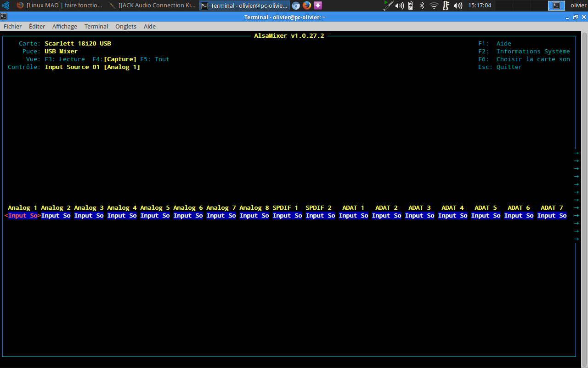Click the SPDIF 2 channel label
The image size is (588, 368).
(x=319, y=207)
